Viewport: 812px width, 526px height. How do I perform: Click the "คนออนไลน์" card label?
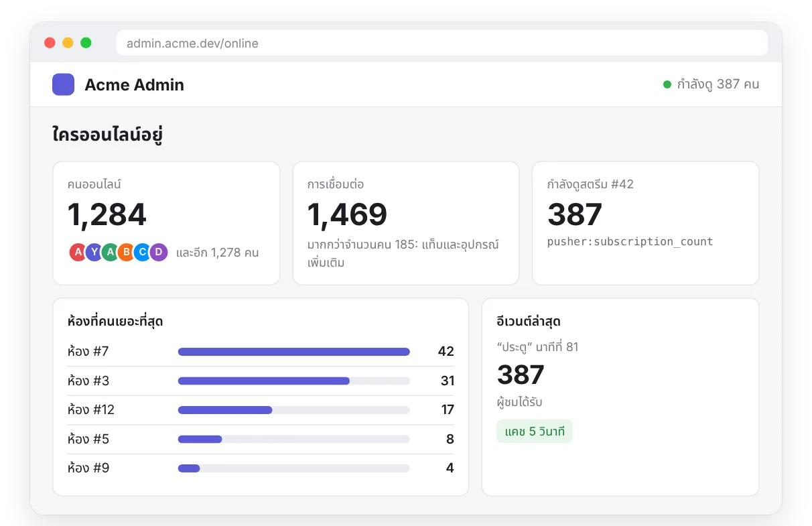pos(94,184)
